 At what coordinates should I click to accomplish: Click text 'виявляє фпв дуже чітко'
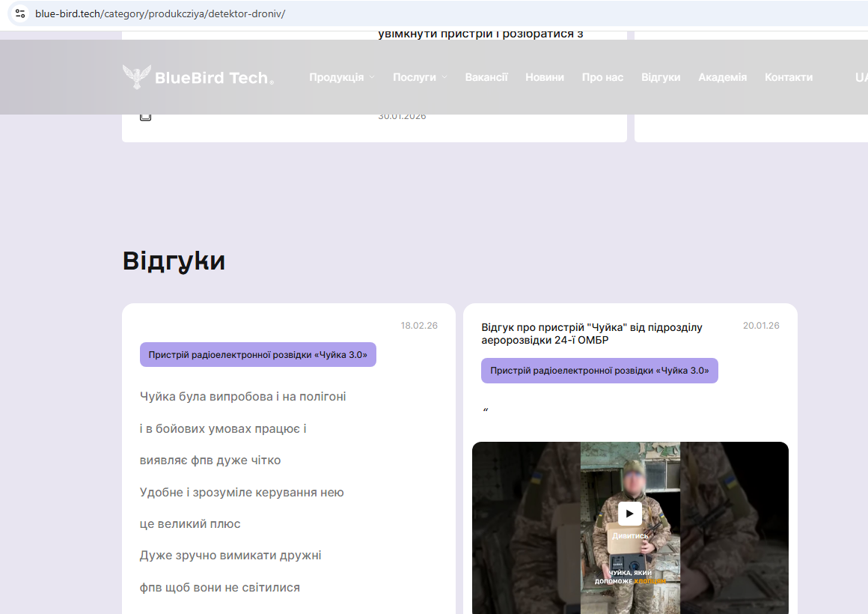[x=210, y=460]
